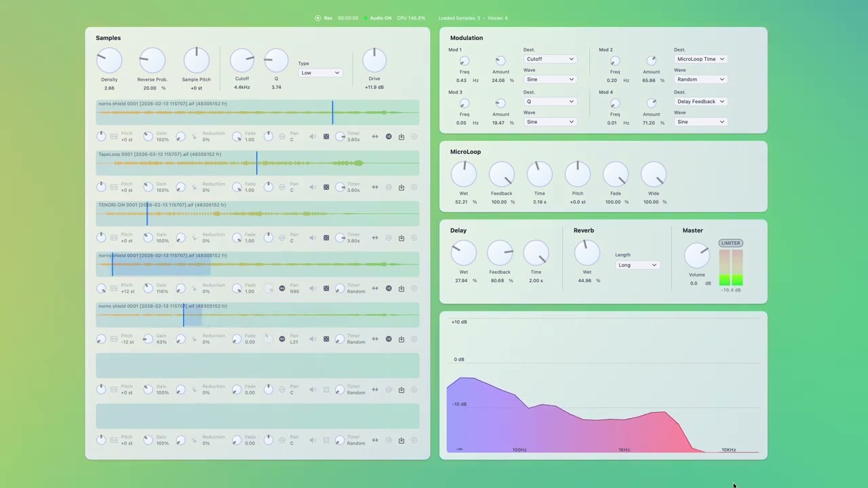Click the Drive knob
Image resolution: width=868 pixels, height=488 pixels.
(374, 60)
